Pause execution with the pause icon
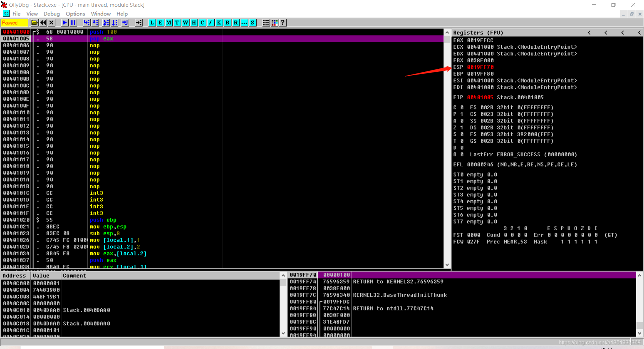The image size is (644, 349). tap(73, 22)
